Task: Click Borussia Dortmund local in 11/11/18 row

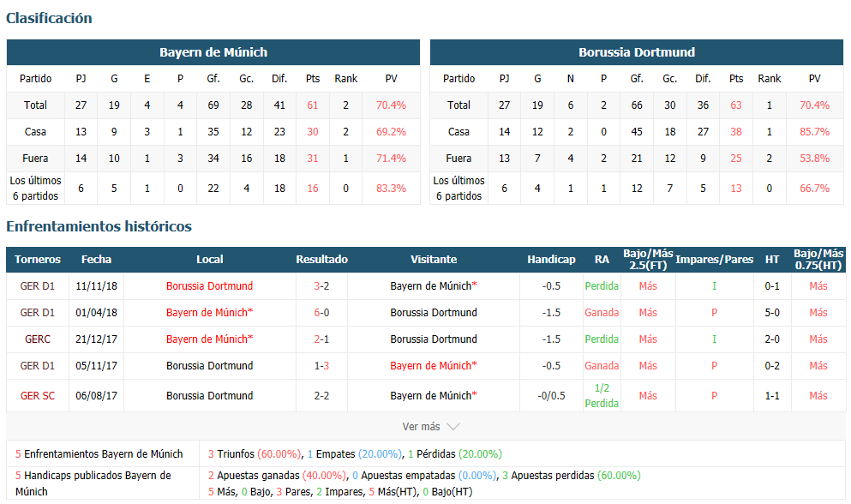Action: tap(209, 286)
